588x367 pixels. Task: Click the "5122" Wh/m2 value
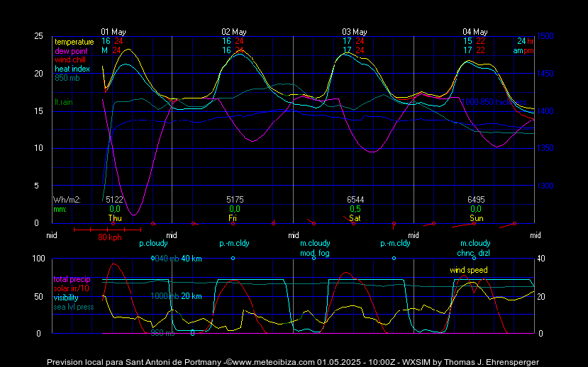coord(114,200)
